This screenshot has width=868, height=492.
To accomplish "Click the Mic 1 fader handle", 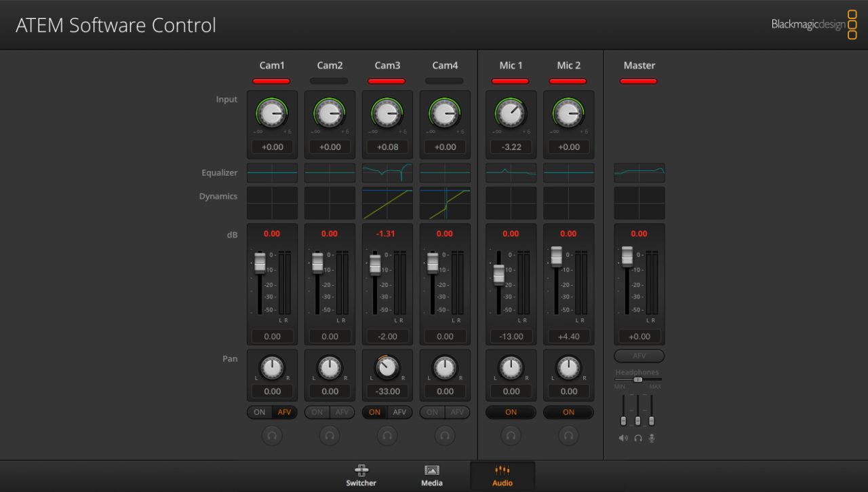I will pyautogui.click(x=499, y=274).
